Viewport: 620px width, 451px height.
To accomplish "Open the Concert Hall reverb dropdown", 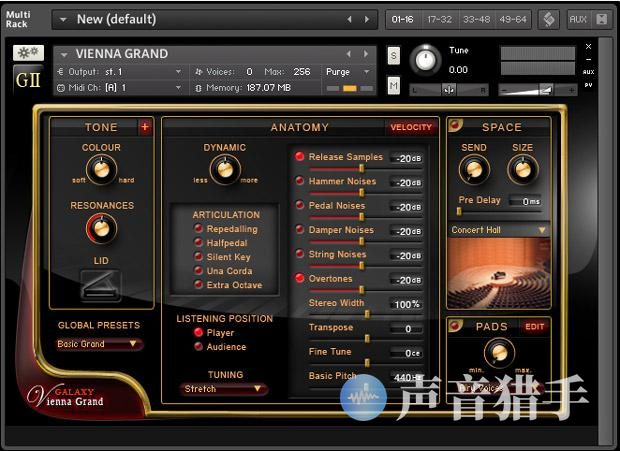I will coord(499,230).
